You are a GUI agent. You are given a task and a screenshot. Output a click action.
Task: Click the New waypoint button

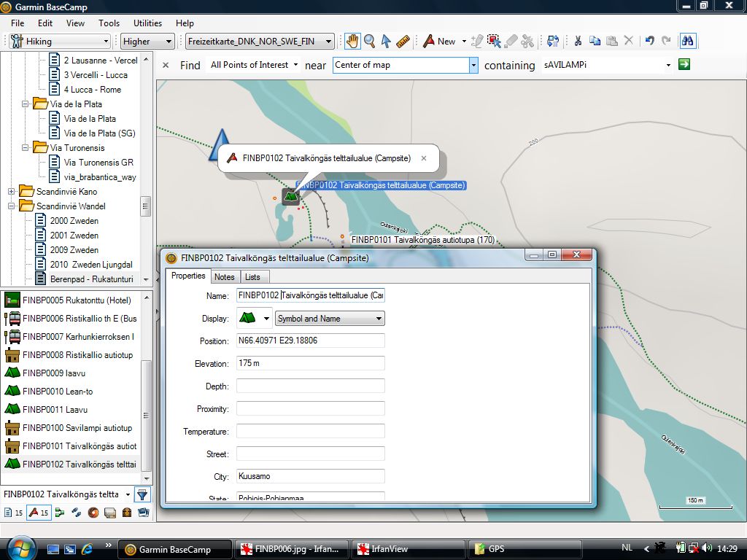click(439, 42)
